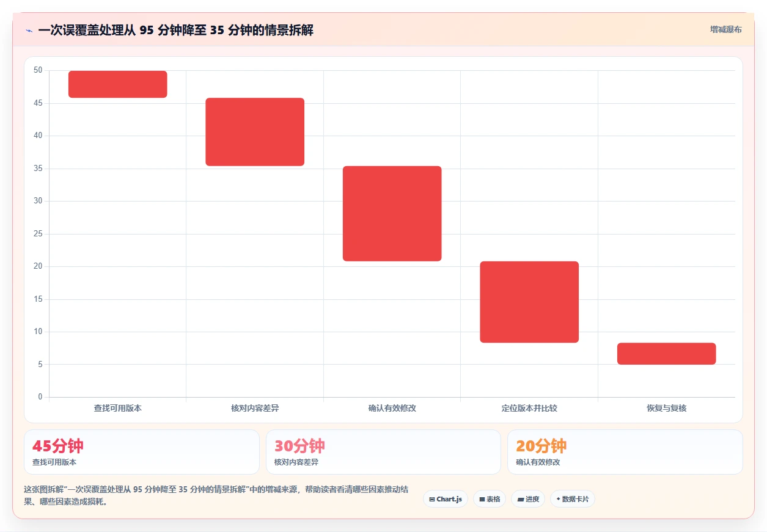Screen dimensions: 767x532
Task: Click the 30分钟 data card value
Action: tap(299, 446)
